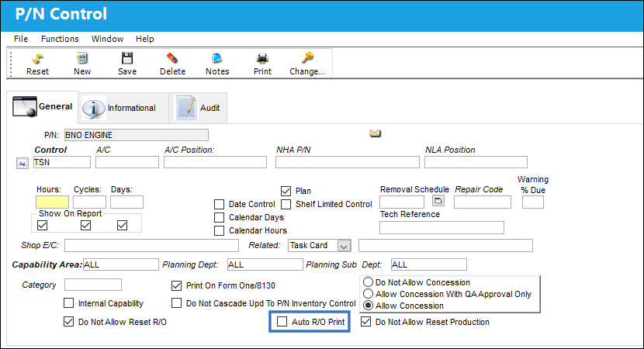Image resolution: width=644 pixels, height=349 pixels.
Task: Click the New record toolbar icon
Action: tap(82, 58)
